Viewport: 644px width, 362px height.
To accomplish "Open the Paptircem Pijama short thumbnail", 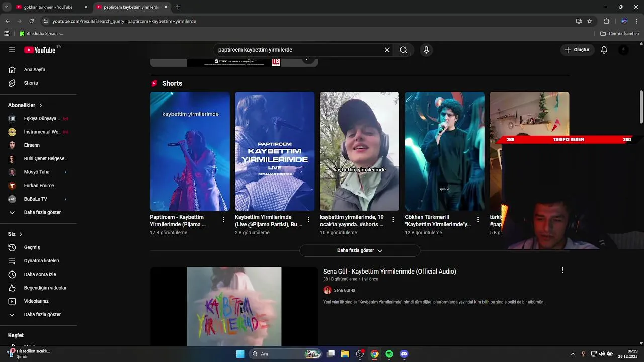I will click(190, 151).
